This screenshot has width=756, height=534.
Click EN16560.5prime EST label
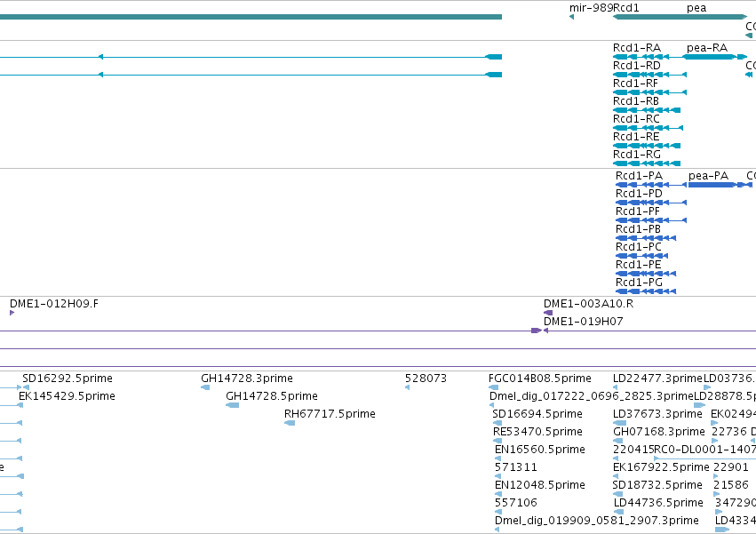click(540, 450)
